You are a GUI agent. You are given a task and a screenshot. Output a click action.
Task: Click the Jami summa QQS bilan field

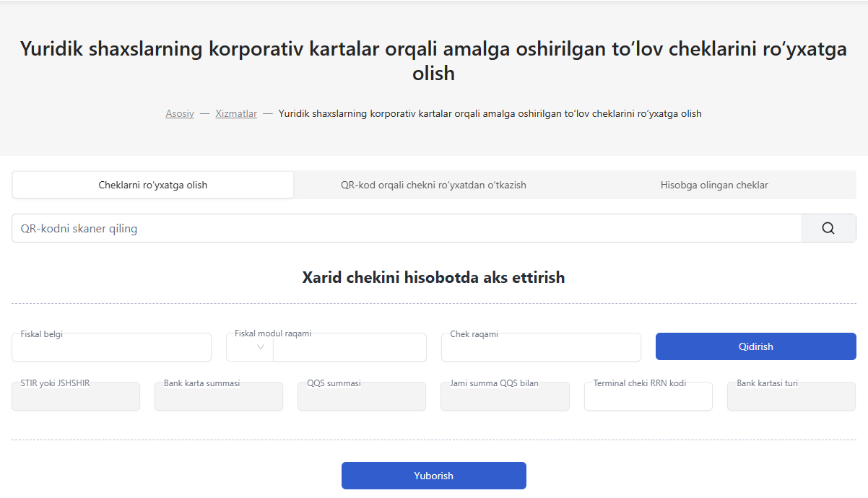tap(505, 398)
